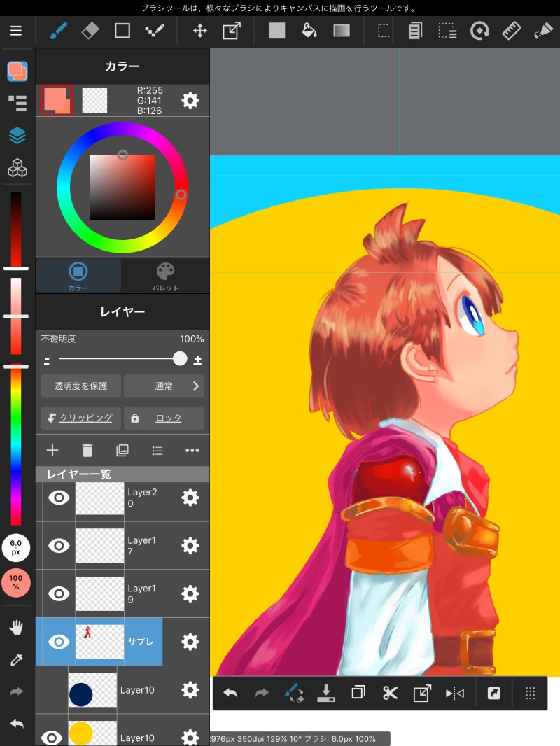This screenshot has height=746, width=560.
Task: Select the solid fill rectangle tool
Action: (277, 31)
